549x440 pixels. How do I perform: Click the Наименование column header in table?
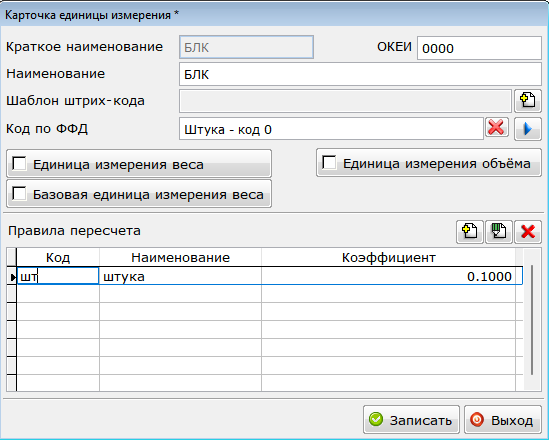[x=180, y=258]
